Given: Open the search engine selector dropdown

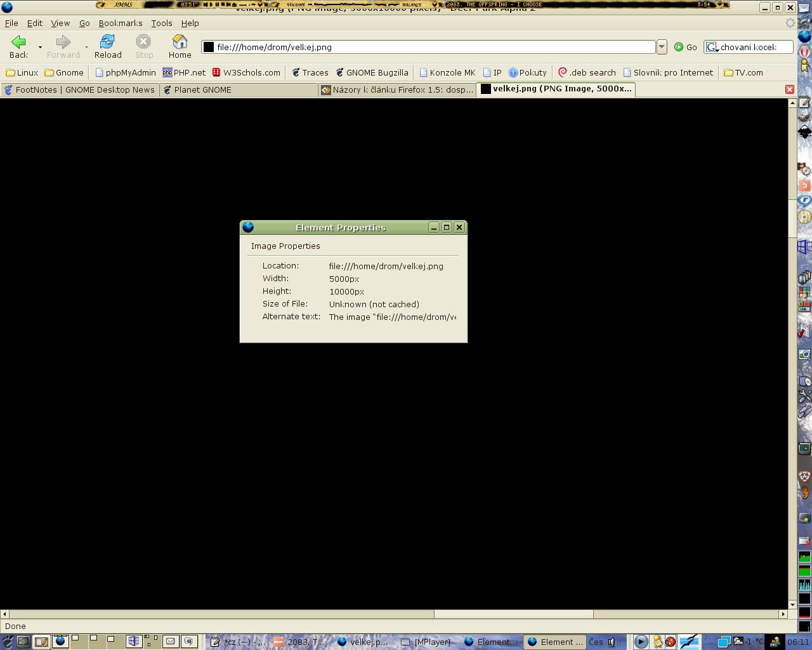Looking at the screenshot, I should click(712, 47).
